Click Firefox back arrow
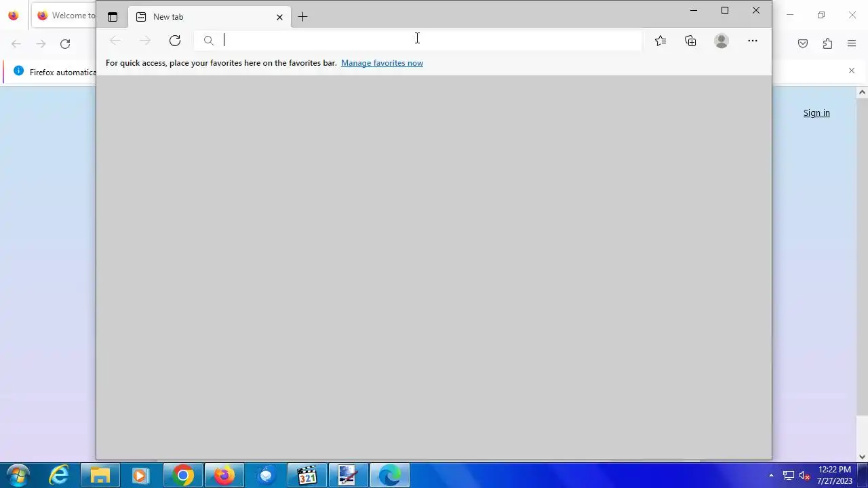Screen dimensions: 868x488 click(x=16, y=44)
